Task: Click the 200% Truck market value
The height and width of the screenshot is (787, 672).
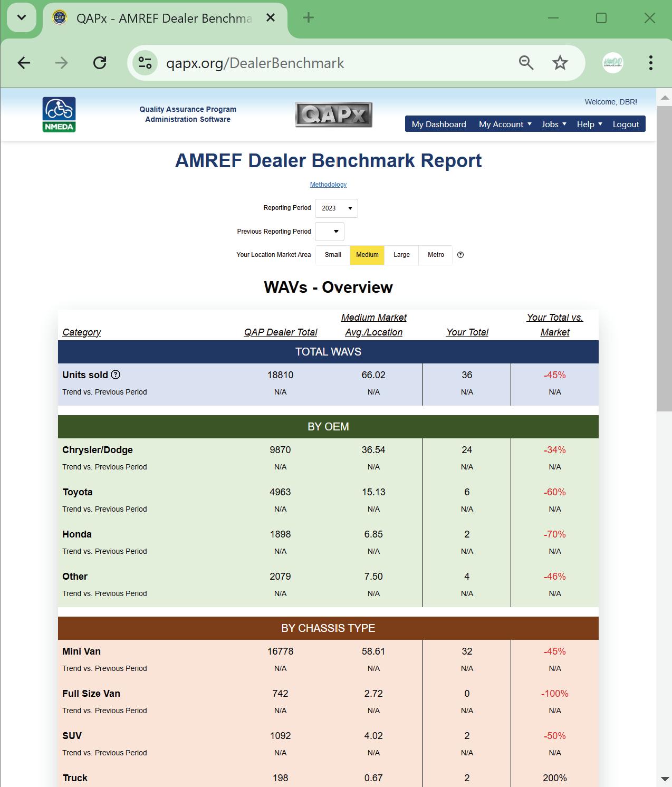Action: (x=555, y=778)
